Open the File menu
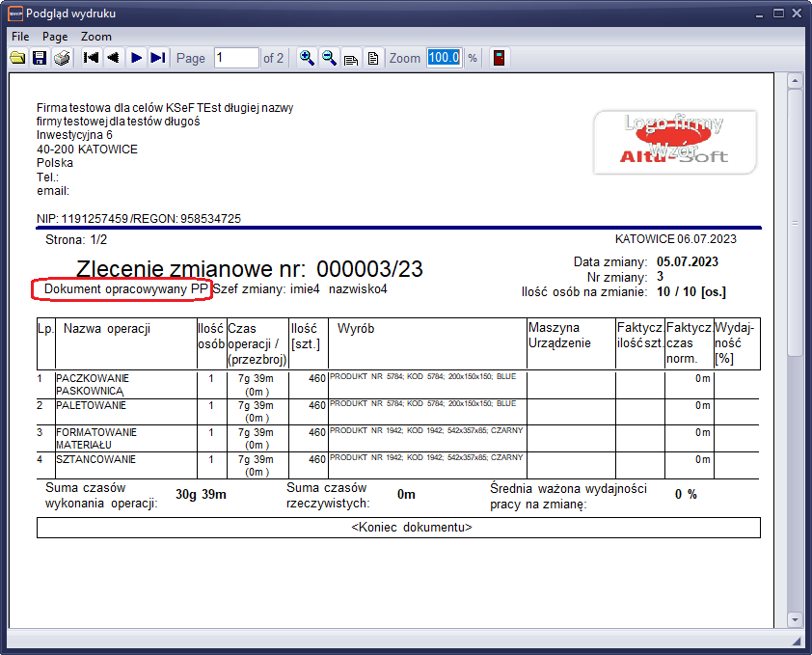The height and width of the screenshot is (655, 812). 20,36
